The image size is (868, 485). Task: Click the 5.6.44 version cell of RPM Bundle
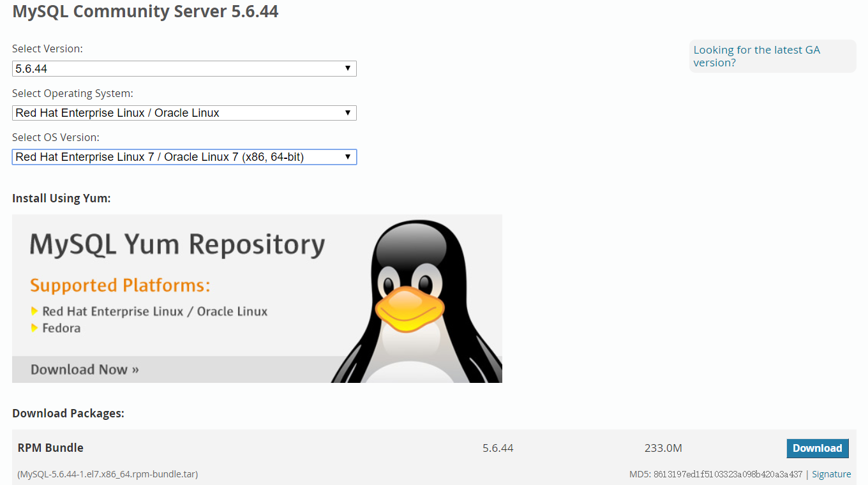click(x=498, y=448)
